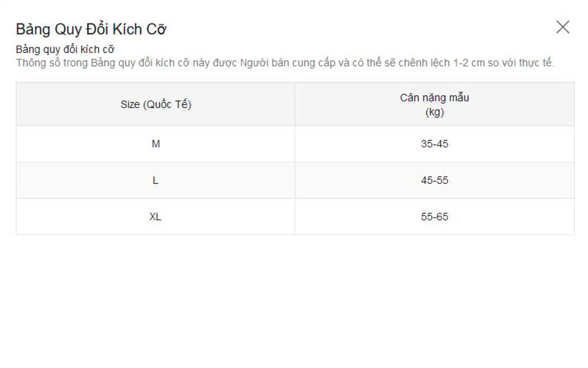588x368 pixels.
Task: Select the XL size cell
Action: 155,217
